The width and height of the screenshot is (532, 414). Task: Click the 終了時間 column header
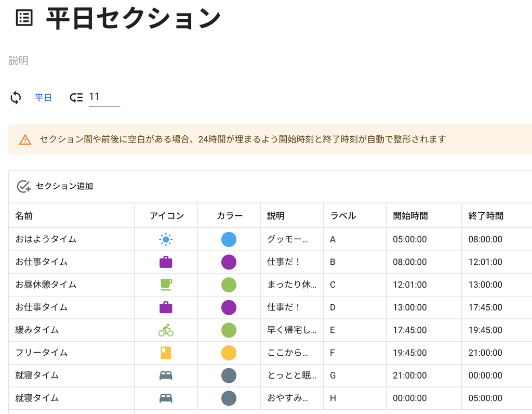(497, 216)
